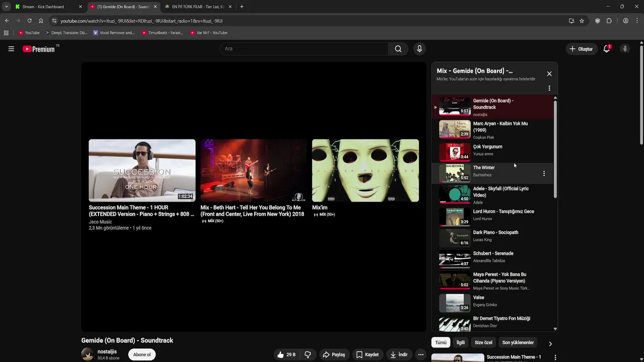Show more filter chips with right arrow

click(x=550, y=343)
